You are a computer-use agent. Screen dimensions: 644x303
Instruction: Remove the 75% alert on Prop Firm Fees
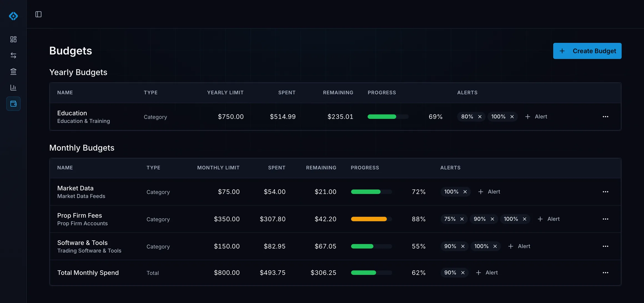(x=462, y=219)
